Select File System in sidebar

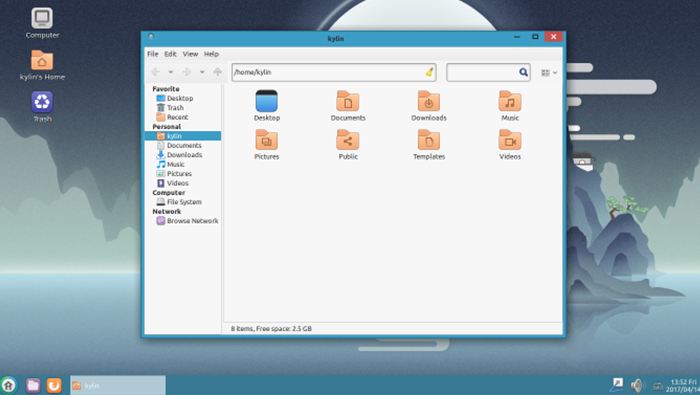pyautogui.click(x=183, y=202)
